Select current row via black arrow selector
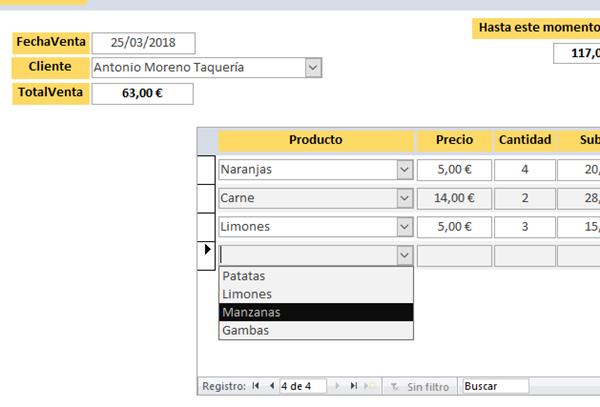The image size is (600, 407). click(x=207, y=255)
